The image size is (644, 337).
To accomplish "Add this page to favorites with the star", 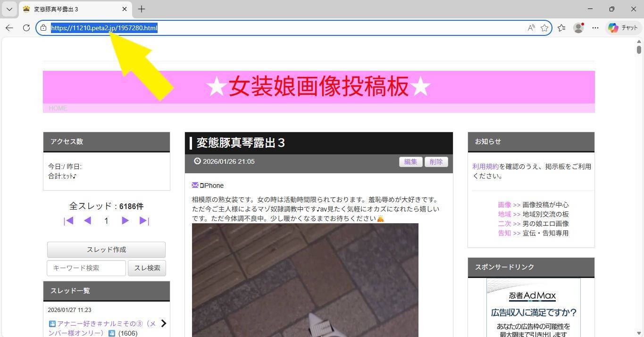I will tap(544, 28).
